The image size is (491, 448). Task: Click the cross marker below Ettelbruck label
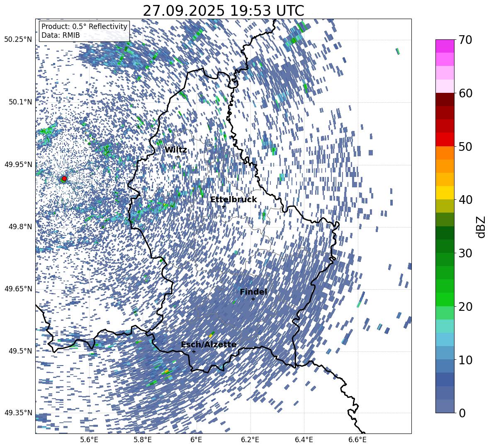click(224, 206)
